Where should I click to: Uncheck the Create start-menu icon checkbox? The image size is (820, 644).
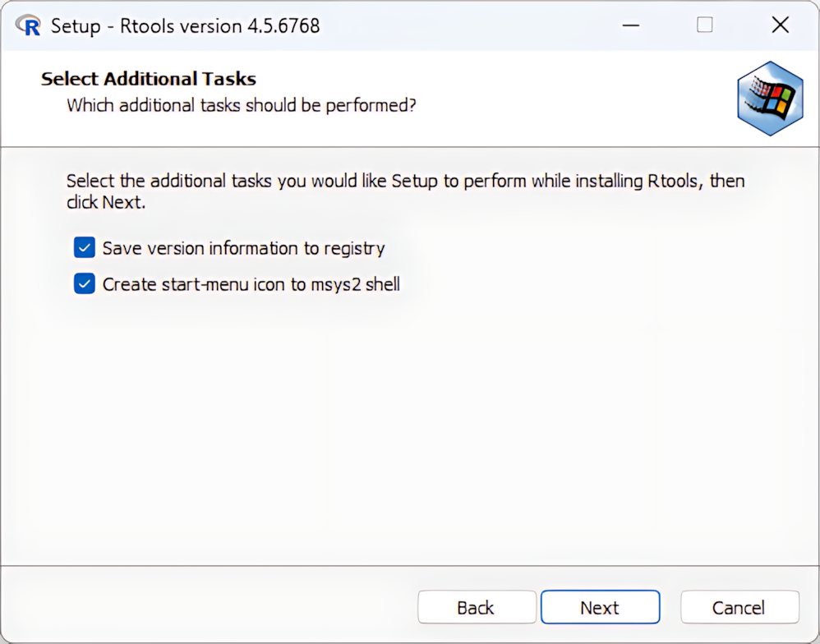coord(85,284)
